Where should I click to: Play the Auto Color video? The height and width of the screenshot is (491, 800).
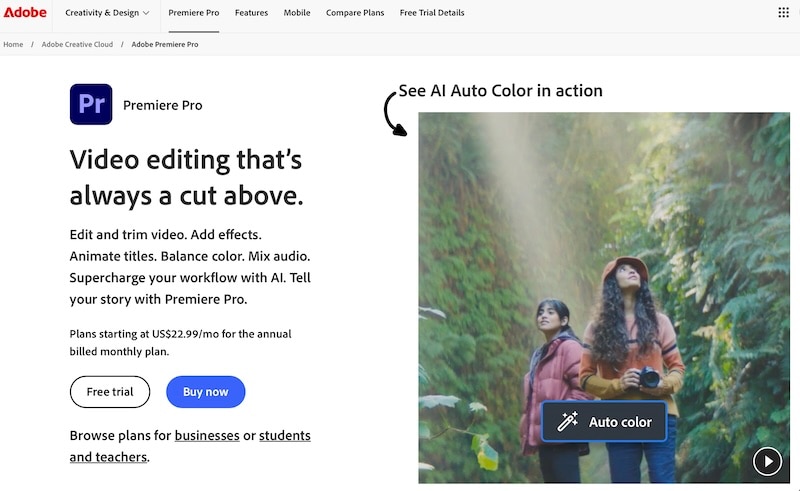[x=767, y=461]
